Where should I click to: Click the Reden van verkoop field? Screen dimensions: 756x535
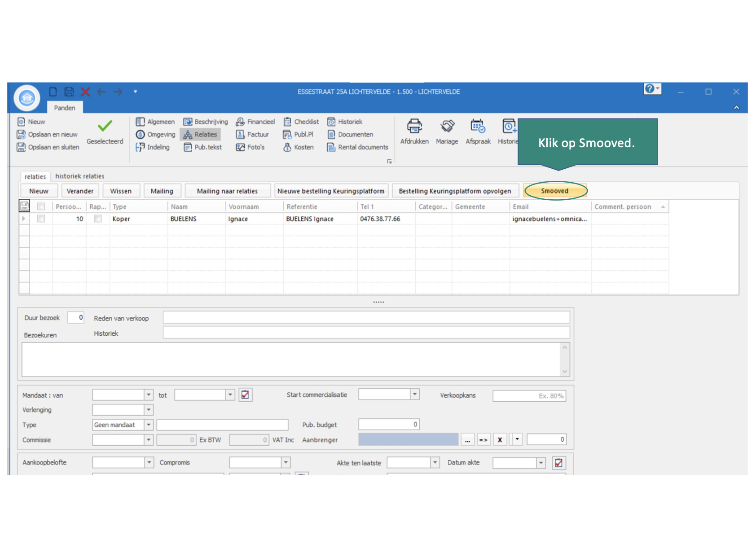[366, 317]
